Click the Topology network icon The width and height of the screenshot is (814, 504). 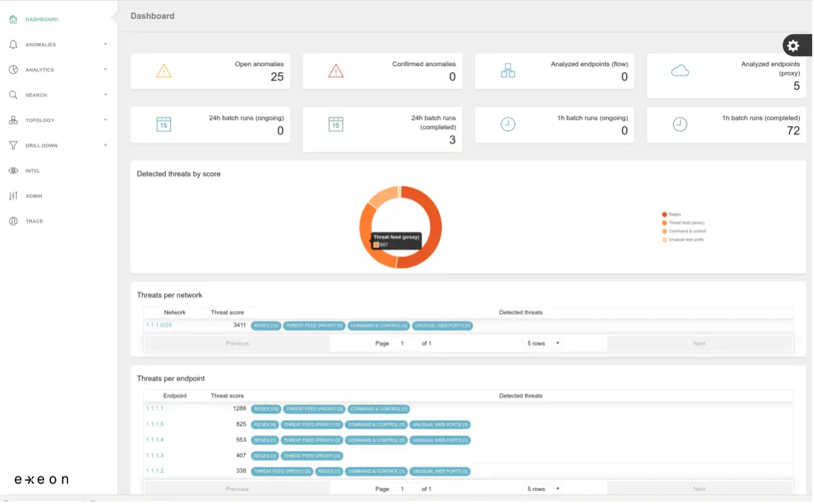point(13,120)
